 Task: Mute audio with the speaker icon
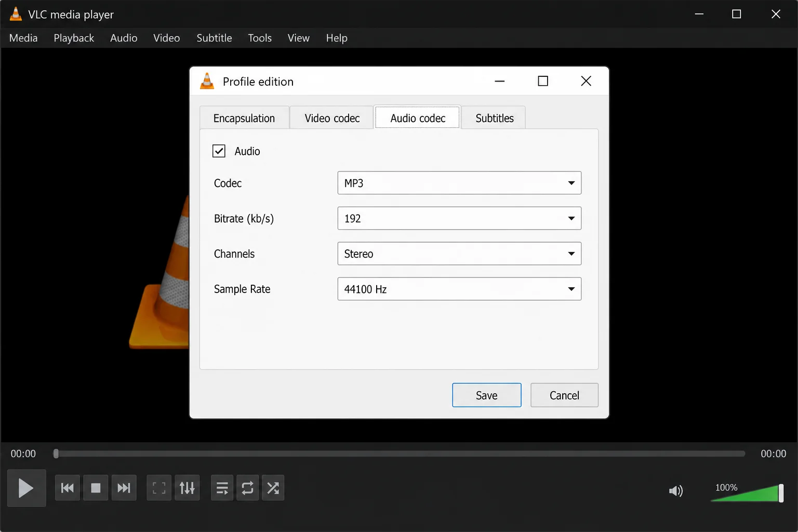tap(676, 490)
